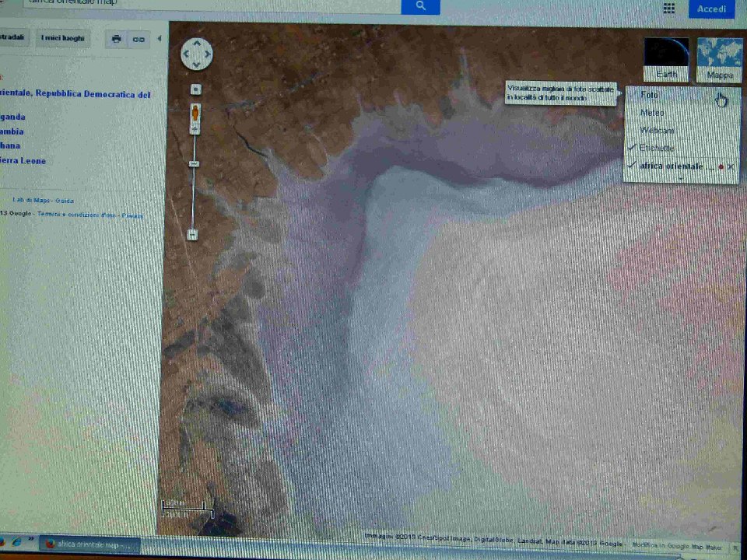This screenshot has width=747, height=560.
Task: Toggle the Etichette labels layer
Action: 657,148
